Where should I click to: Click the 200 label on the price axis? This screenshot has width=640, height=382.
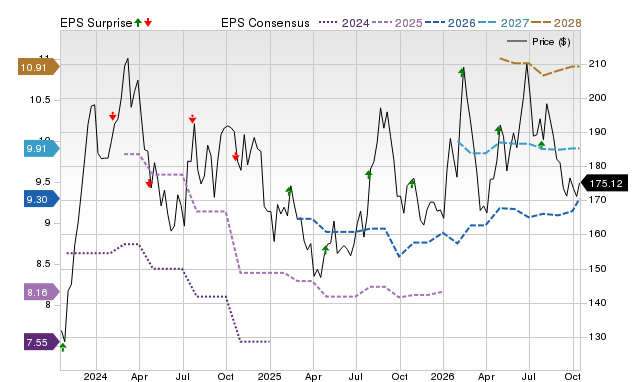coord(597,98)
